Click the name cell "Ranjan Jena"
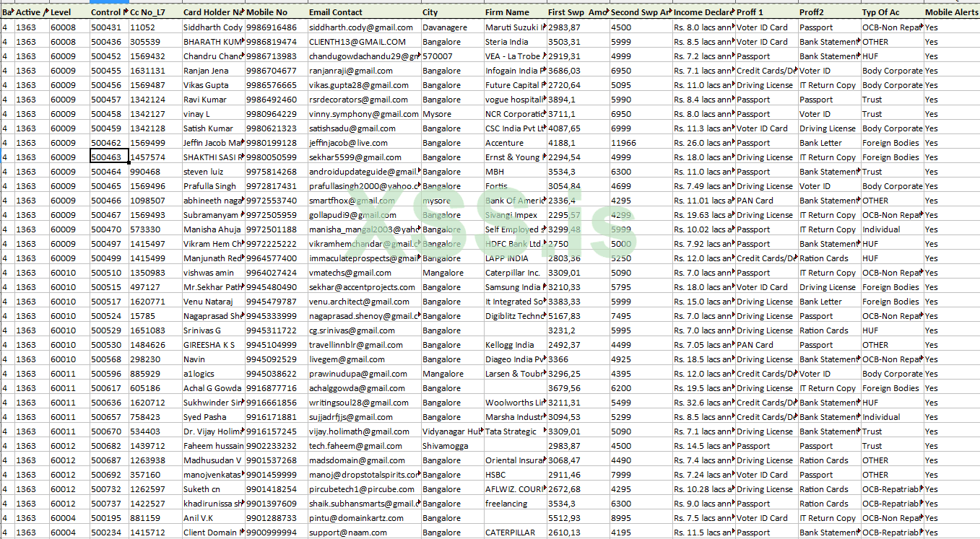 pyautogui.click(x=213, y=71)
